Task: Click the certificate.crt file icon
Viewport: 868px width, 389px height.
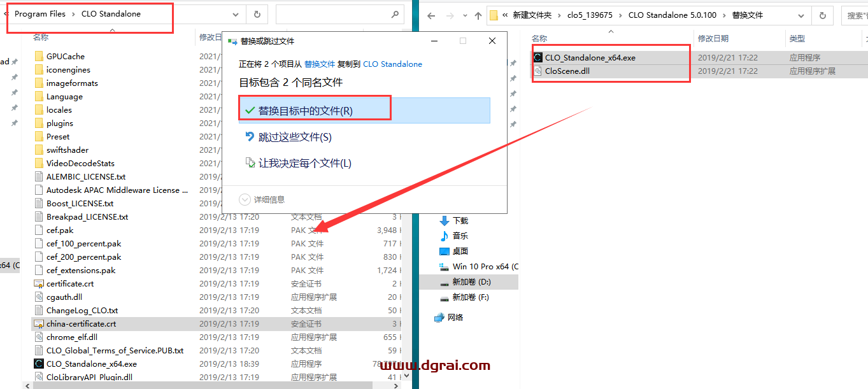Action: [39, 283]
